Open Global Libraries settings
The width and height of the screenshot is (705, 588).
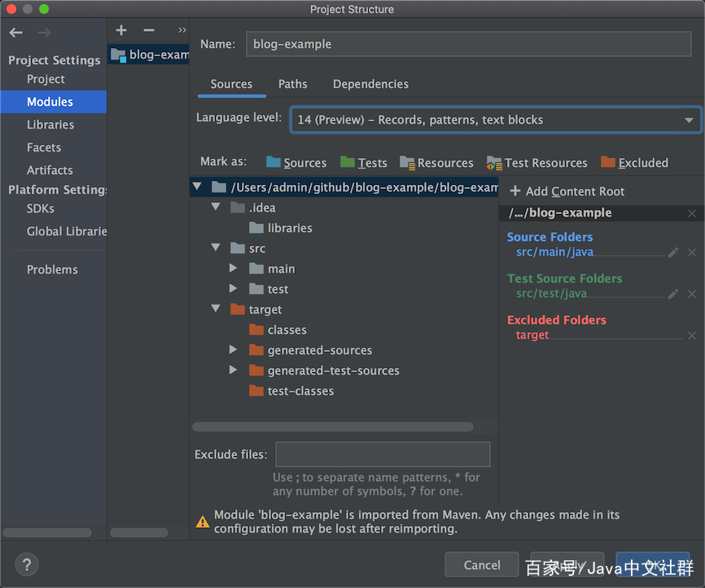tap(67, 231)
